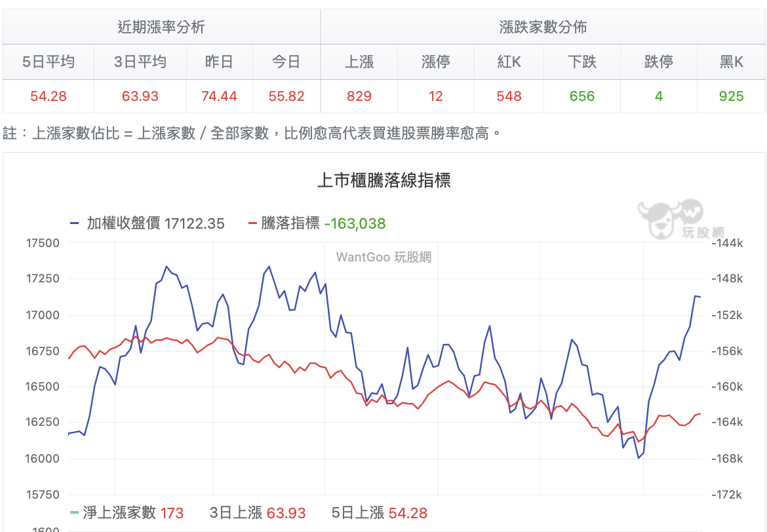
Task: Click the 829 rising count cell
Action: click(359, 96)
